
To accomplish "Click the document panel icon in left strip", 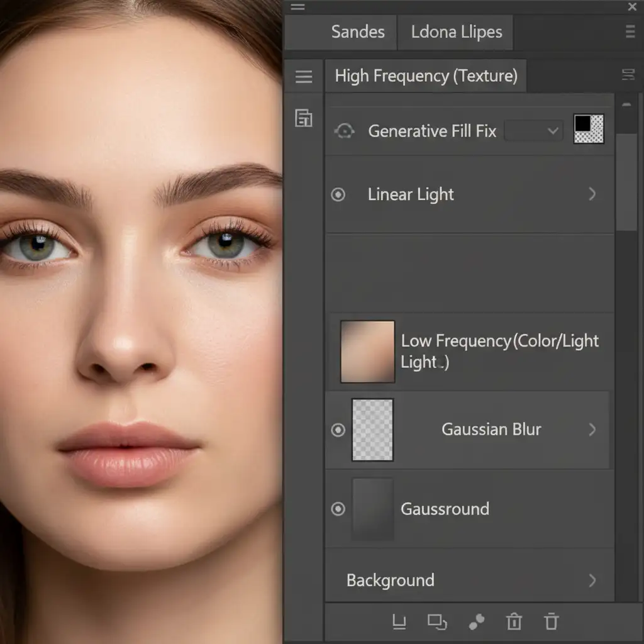I will [x=304, y=118].
